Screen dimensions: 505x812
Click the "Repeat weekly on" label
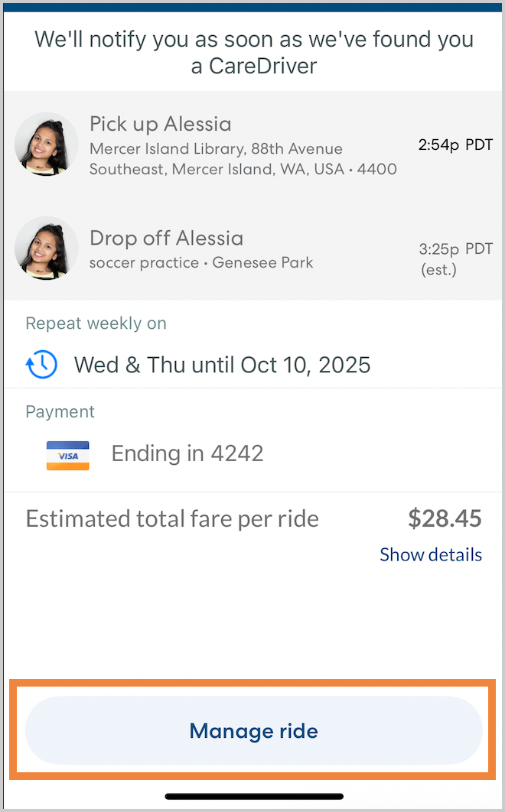point(96,323)
